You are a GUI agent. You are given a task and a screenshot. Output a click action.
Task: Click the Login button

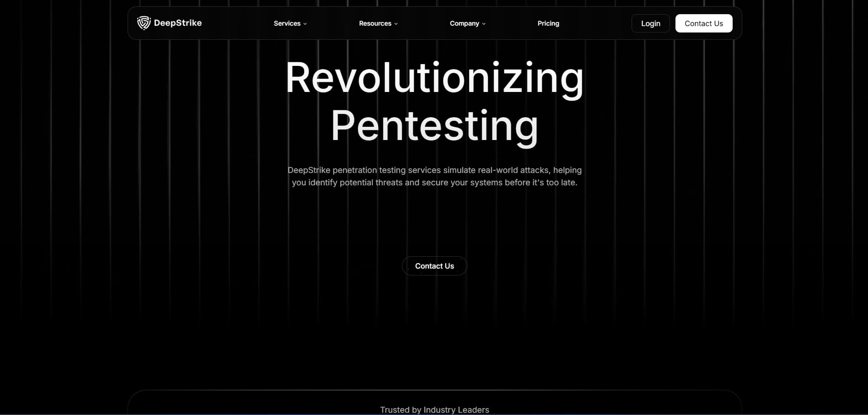tap(650, 23)
